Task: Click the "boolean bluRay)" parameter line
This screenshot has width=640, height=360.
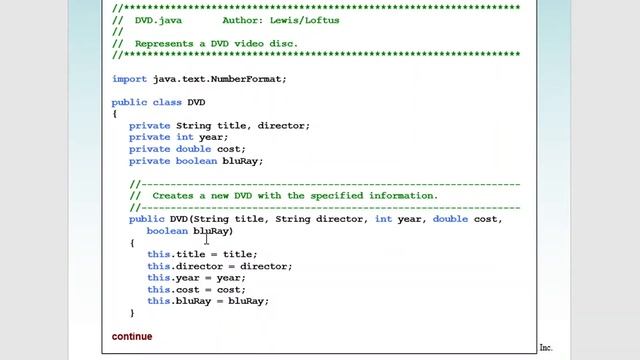Action: 190,231
